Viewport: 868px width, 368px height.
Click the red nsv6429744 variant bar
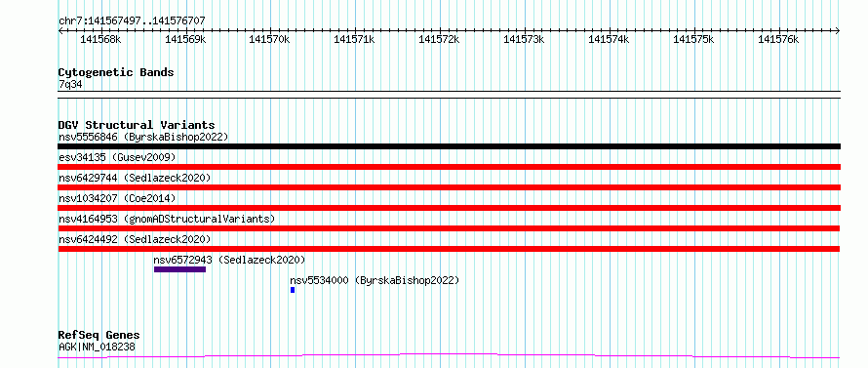450,187
